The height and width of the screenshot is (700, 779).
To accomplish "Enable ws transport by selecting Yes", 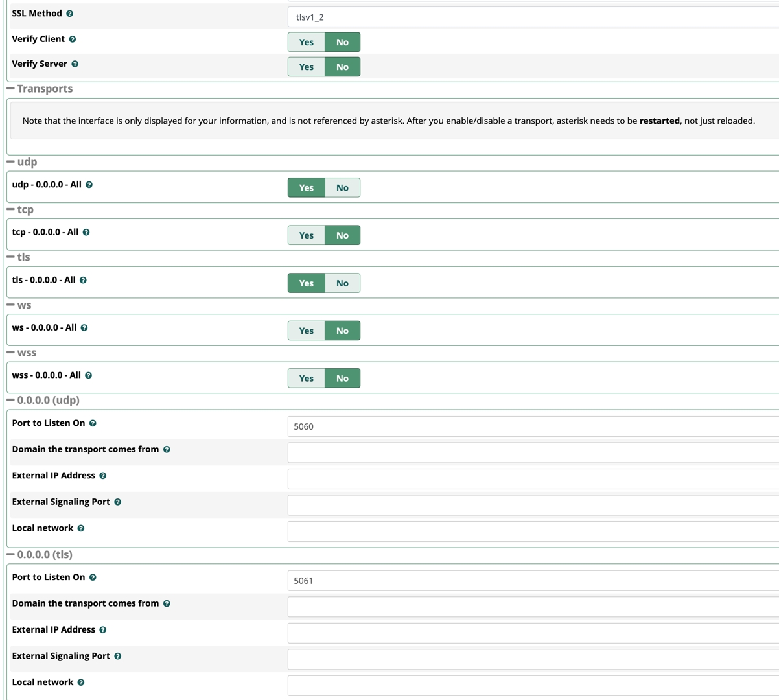I will click(307, 331).
